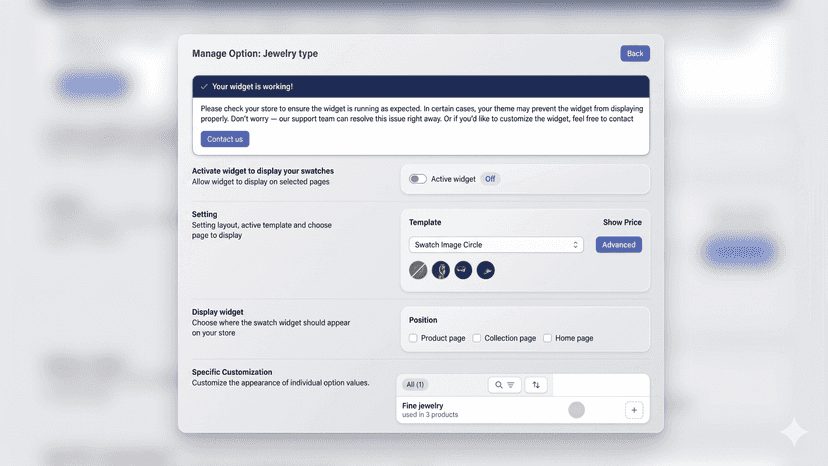Click the crossed-out grey swatch circle
The height and width of the screenshot is (466, 828).
[418, 270]
